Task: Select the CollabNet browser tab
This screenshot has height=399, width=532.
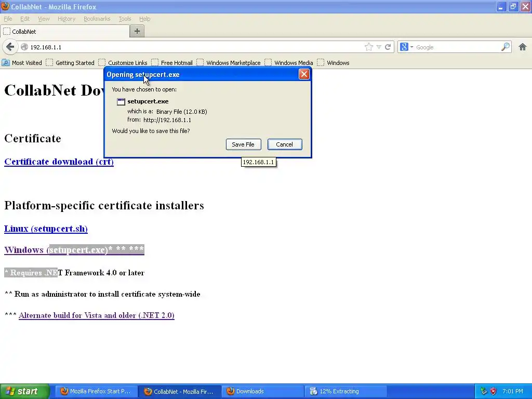Action: pos(64,32)
